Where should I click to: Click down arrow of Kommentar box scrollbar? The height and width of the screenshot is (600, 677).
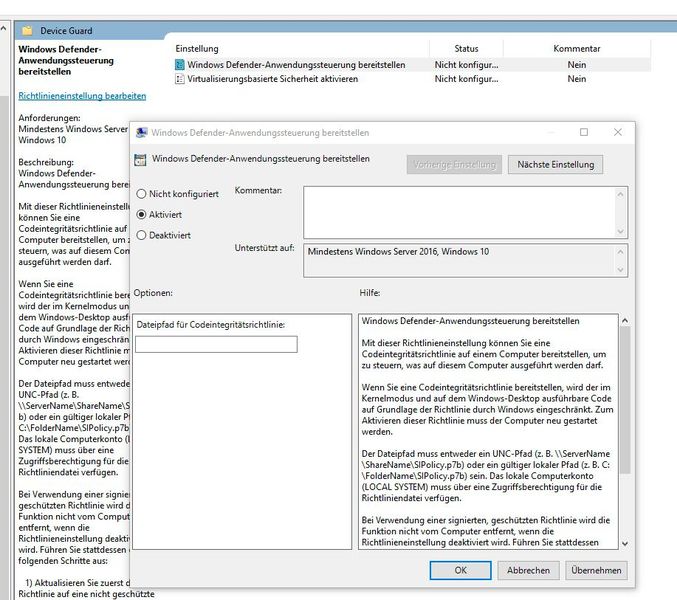tap(620, 231)
